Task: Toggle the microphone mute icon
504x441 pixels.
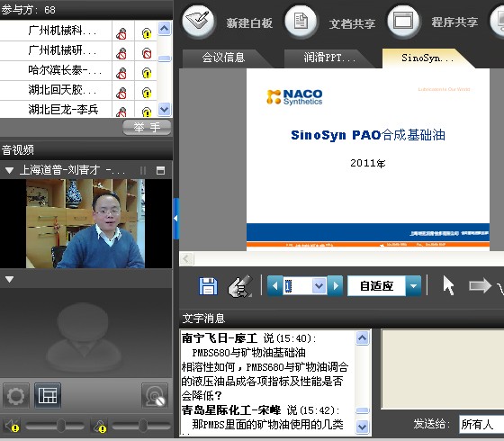Action: [100, 426]
